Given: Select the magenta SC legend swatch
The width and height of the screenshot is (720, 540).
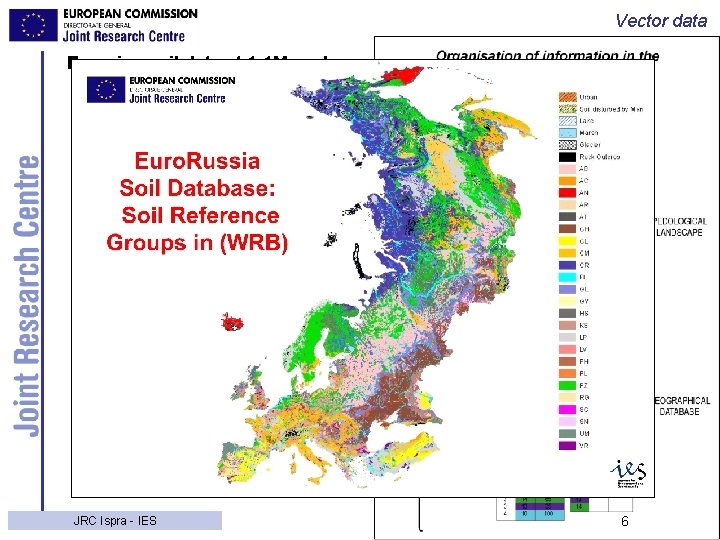Looking at the screenshot, I should (568, 409).
